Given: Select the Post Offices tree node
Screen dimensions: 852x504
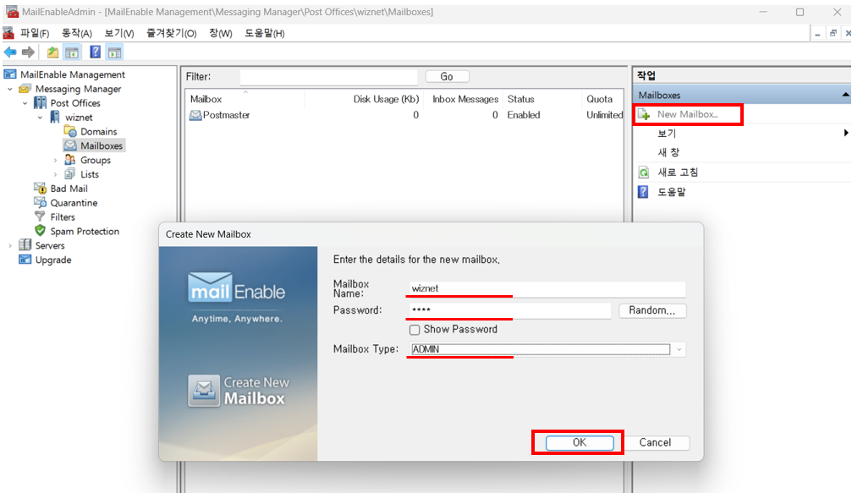Looking at the screenshot, I should click(75, 102).
